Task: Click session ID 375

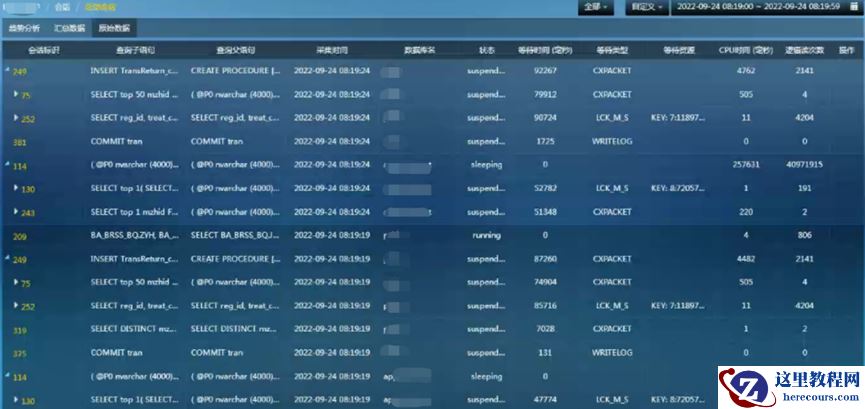Action: [x=19, y=353]
